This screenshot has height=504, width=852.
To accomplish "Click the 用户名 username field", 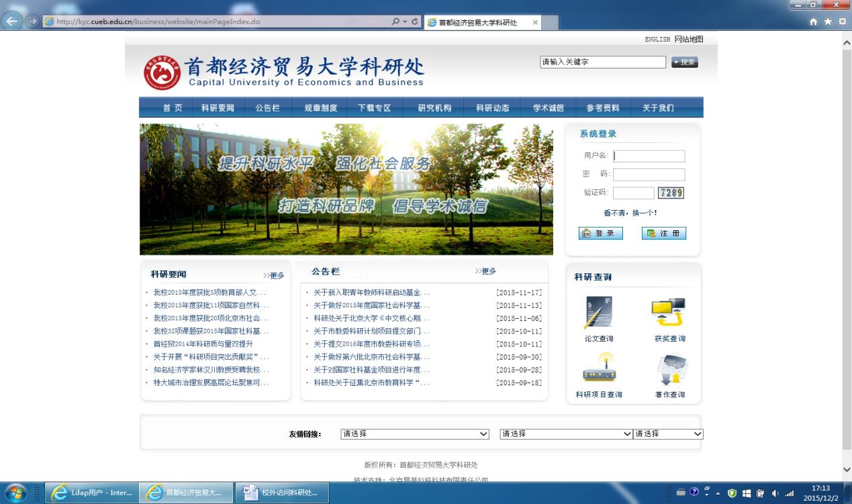I will tap(649, 156).
